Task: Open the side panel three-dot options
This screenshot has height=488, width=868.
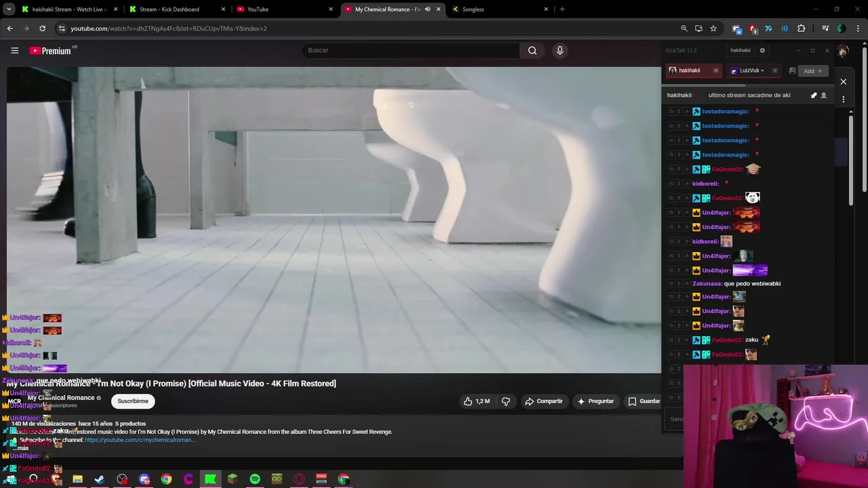Action: (844, 99)
